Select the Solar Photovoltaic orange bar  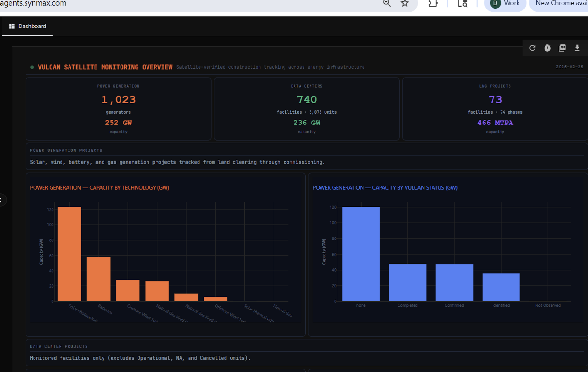(x=69, y=254)
